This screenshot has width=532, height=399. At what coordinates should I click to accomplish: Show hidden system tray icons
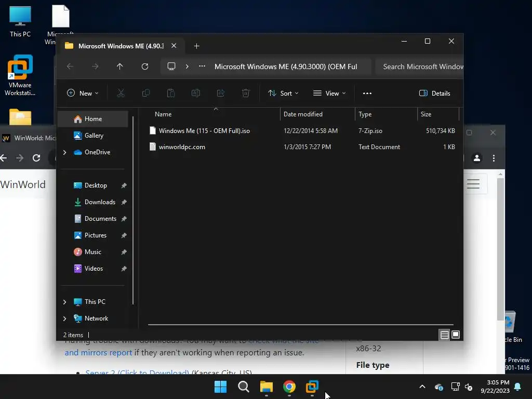(422, 387)
